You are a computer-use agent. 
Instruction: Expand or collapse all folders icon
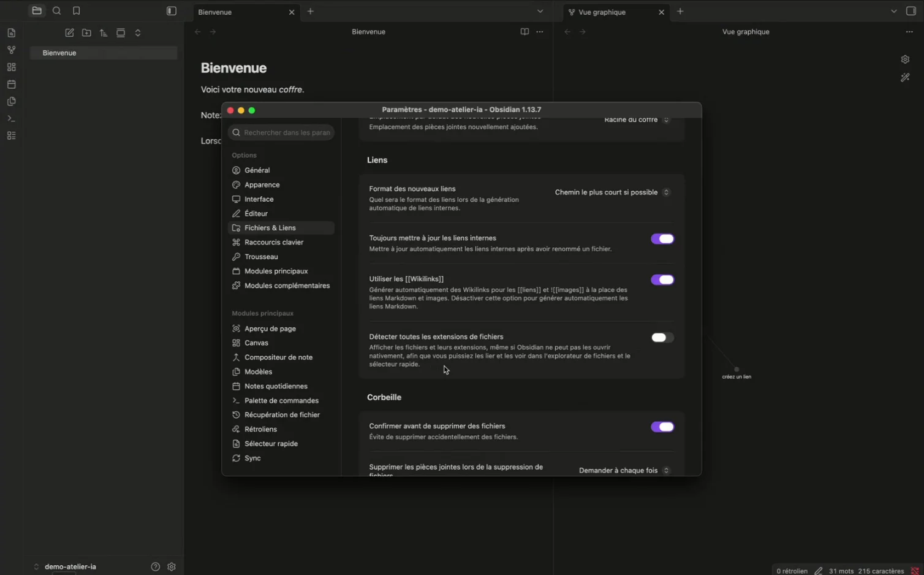[138, 33]
